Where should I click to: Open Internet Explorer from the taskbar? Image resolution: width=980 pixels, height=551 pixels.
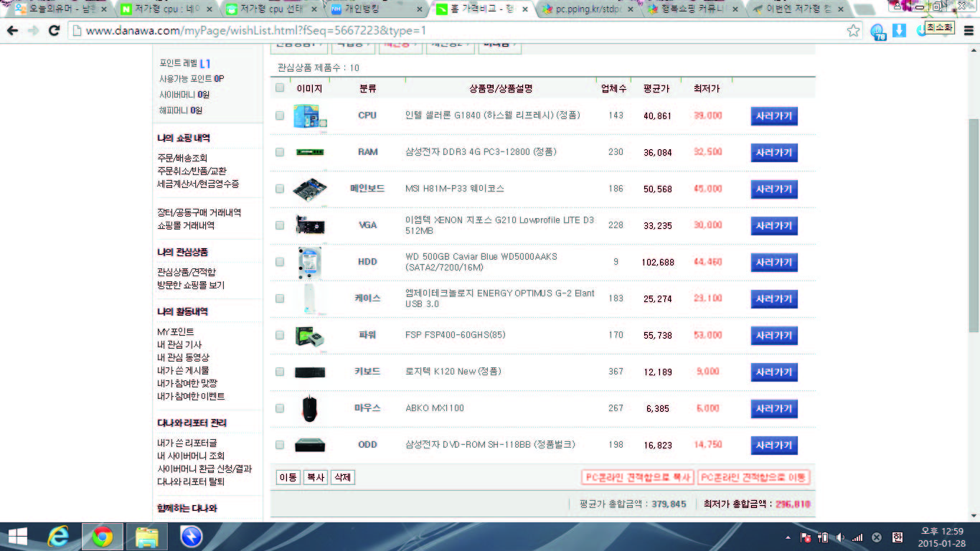[x=58, y=537]
